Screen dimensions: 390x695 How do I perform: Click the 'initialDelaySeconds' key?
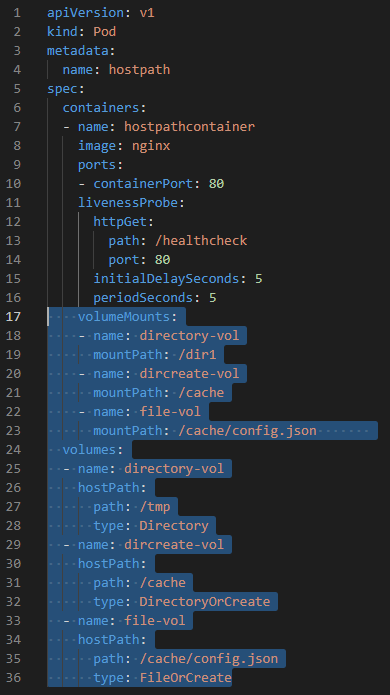pyautogui.click(x=166, y=279)
